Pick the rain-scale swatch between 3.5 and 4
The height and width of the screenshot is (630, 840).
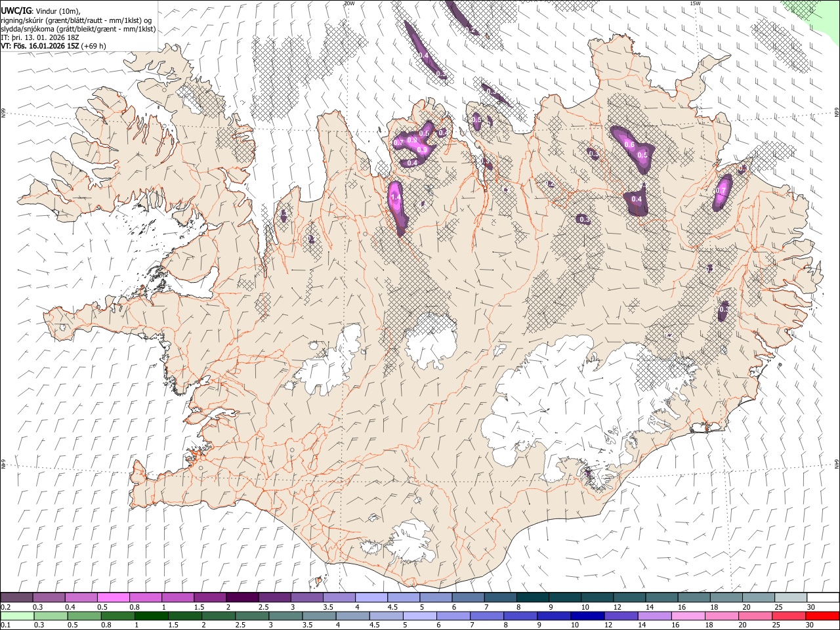(x=319, y=616)
